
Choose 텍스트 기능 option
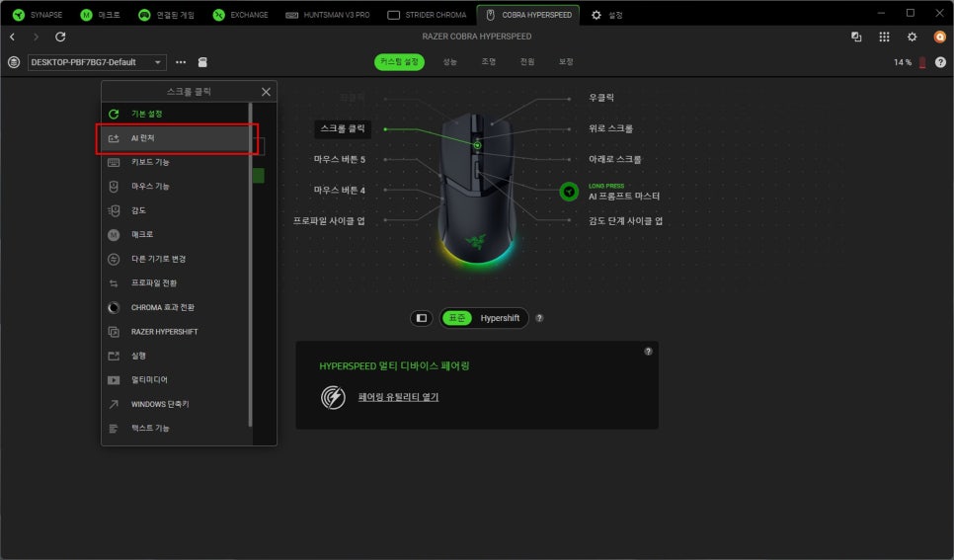[x=175, y=428]
